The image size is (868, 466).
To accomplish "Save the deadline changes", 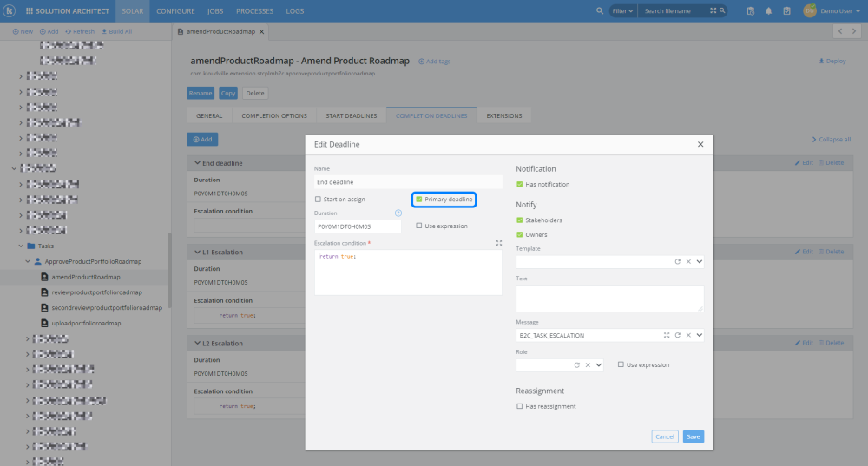I will (x=693, y=436).
